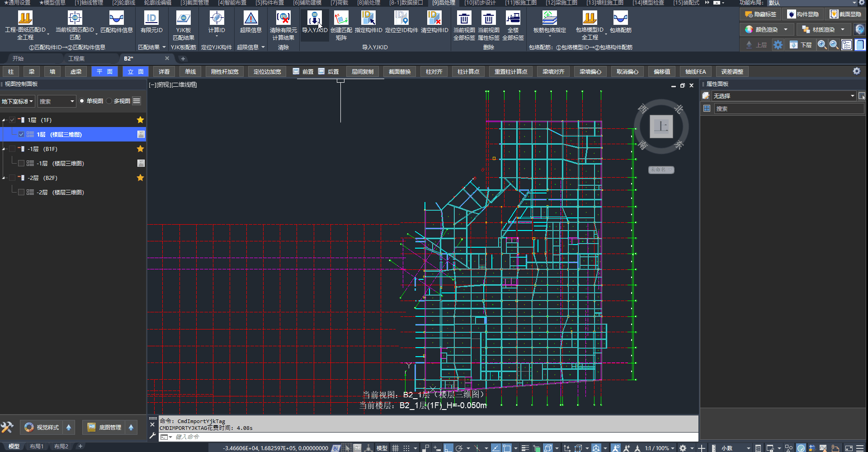Open 创建匹配矩阵 tool
The height and width of the screenshot is (452, 868).
click(341, 19)
